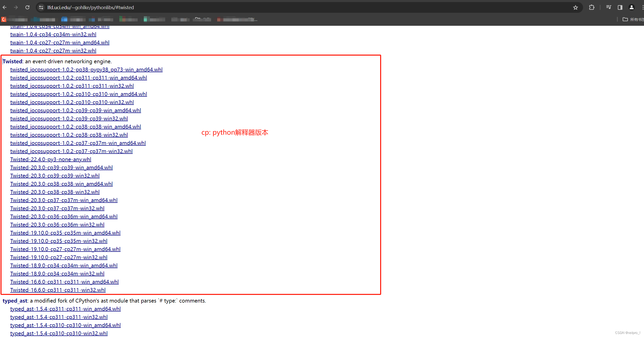Screen dimensions: 644x337
Task: Open site information icon in address bar
Action: pos(41,7)
